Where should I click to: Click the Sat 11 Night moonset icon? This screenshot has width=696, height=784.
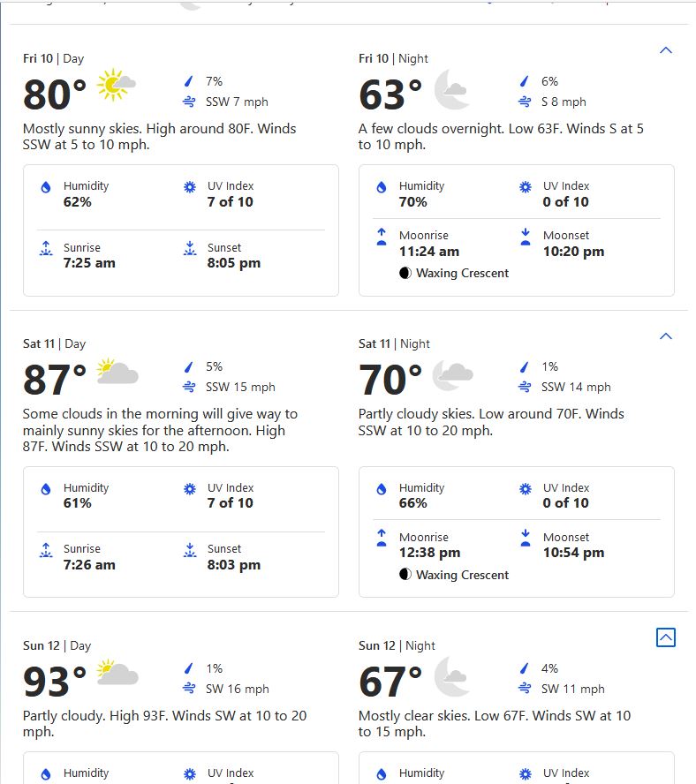[x=526, y=538]
